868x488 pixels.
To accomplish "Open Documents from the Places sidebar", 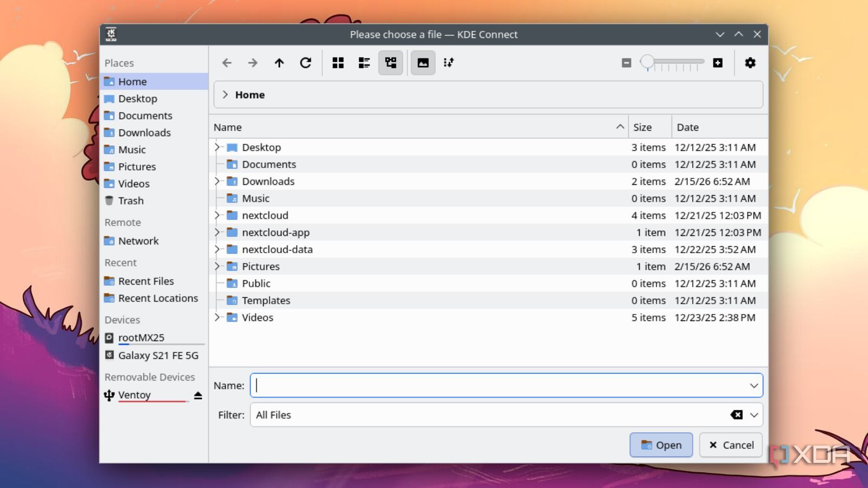I will point(154,115).
